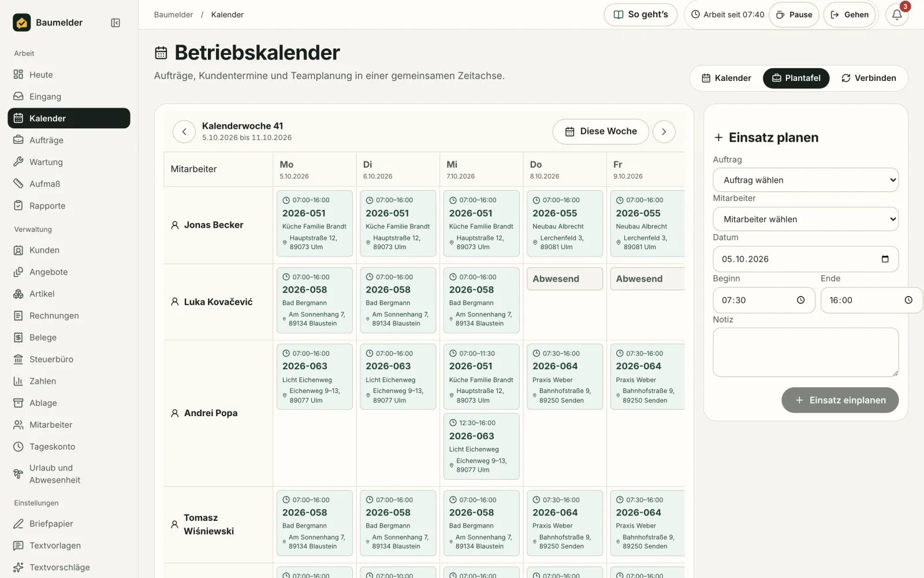924x578 pixels.
Task: Open Luka Kovačević Tuesday job 2026-058
Action: (398, 300)
